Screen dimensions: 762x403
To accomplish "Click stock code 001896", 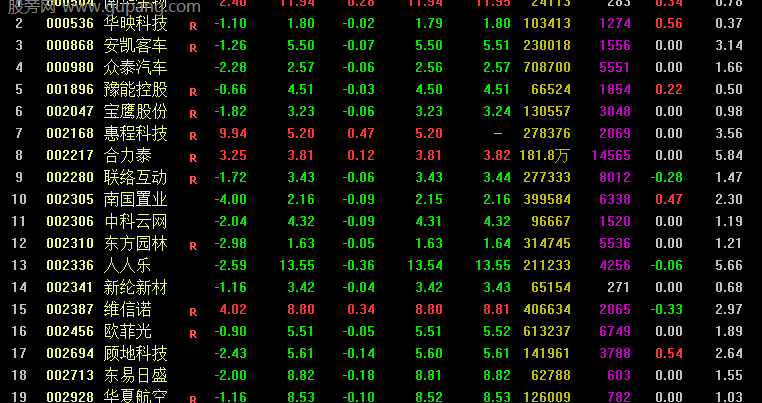I will coord(70,89).
